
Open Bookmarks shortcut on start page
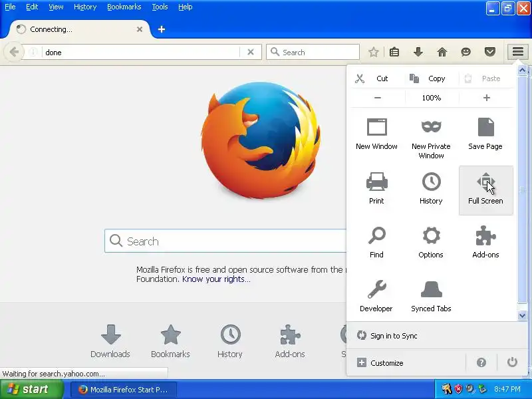pos(170,341)
